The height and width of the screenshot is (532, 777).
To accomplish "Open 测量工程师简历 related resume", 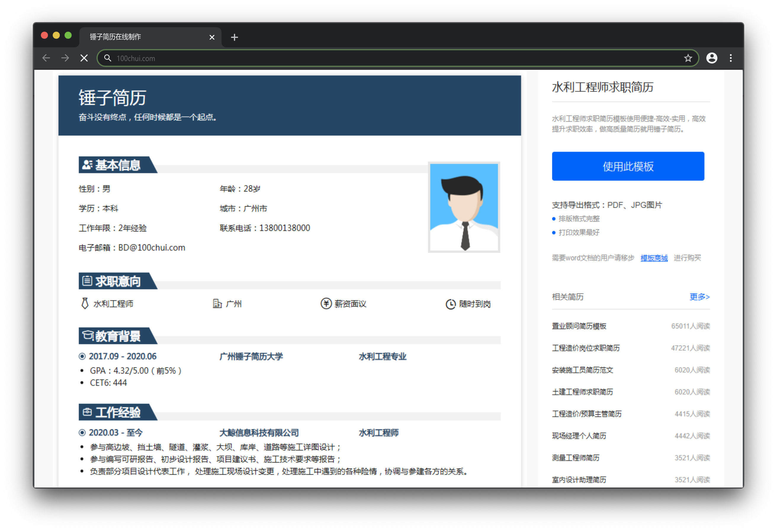I will point(576,457).
